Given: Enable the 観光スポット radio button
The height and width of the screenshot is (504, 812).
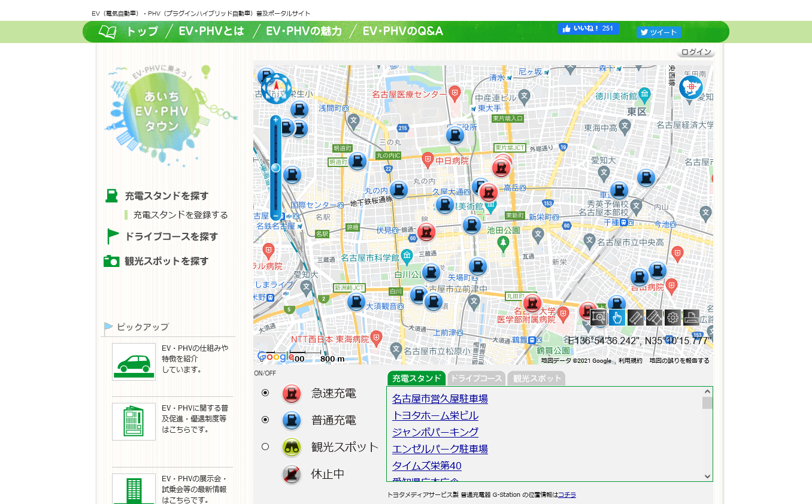Looking at the screenshot, I should point(265,447).
